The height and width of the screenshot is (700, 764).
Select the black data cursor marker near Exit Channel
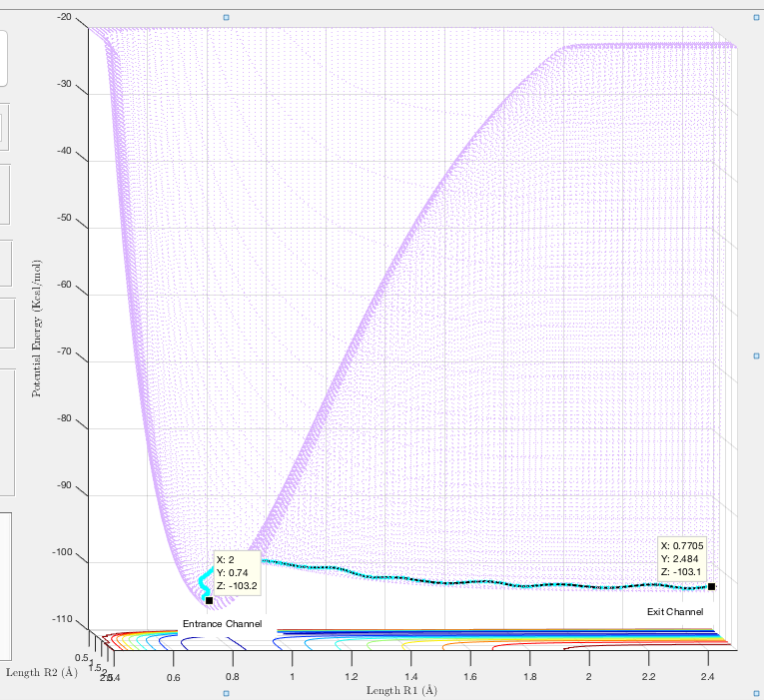pyautogui.click(x=711, y=586)
